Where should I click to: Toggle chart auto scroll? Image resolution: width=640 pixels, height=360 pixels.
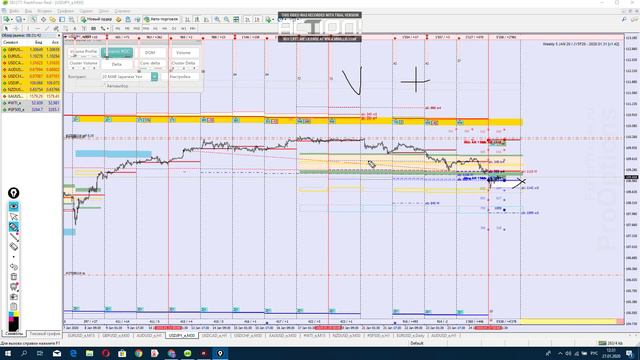[247, 19]
